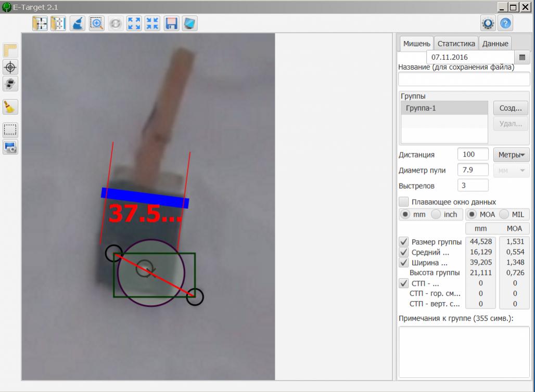Open the calendar date picker button
Viewport: 535px width, 392px height.
pyautogui.click(x=522, y=57)
